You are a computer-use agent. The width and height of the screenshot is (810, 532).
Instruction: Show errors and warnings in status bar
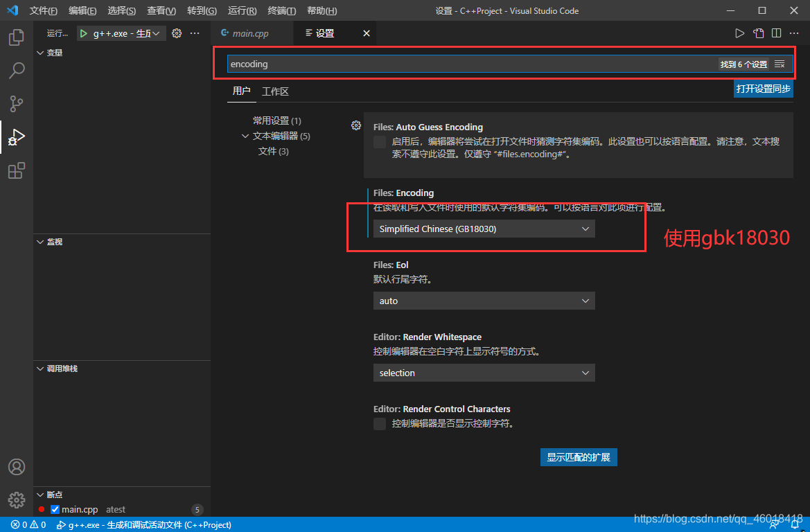point(28,525)
